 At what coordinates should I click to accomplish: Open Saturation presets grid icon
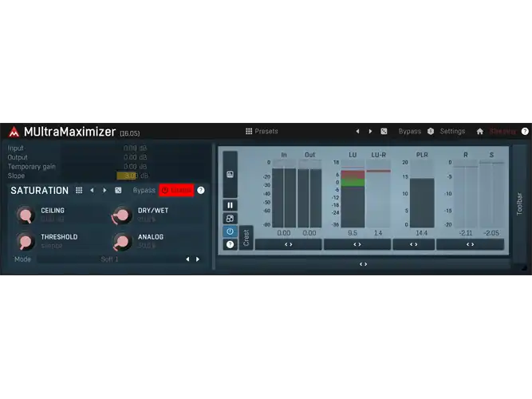[x=79, y=191]
